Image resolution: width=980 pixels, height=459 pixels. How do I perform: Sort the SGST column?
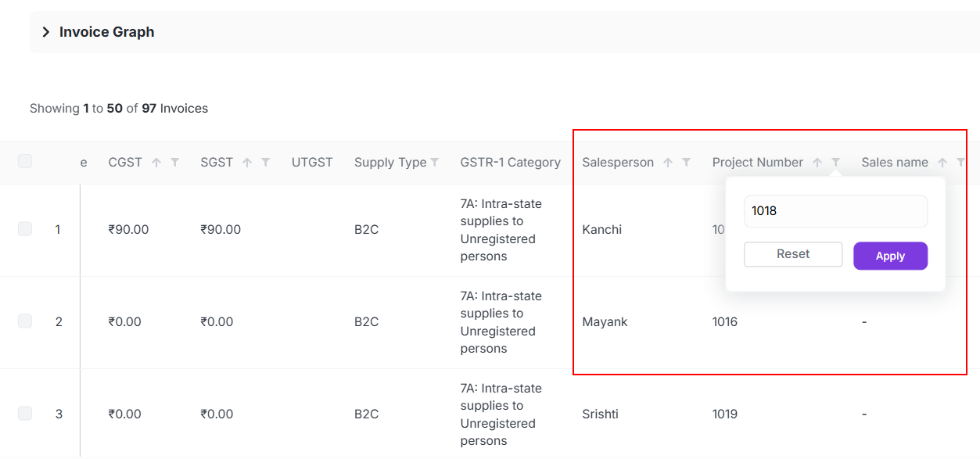coord(247,163)
